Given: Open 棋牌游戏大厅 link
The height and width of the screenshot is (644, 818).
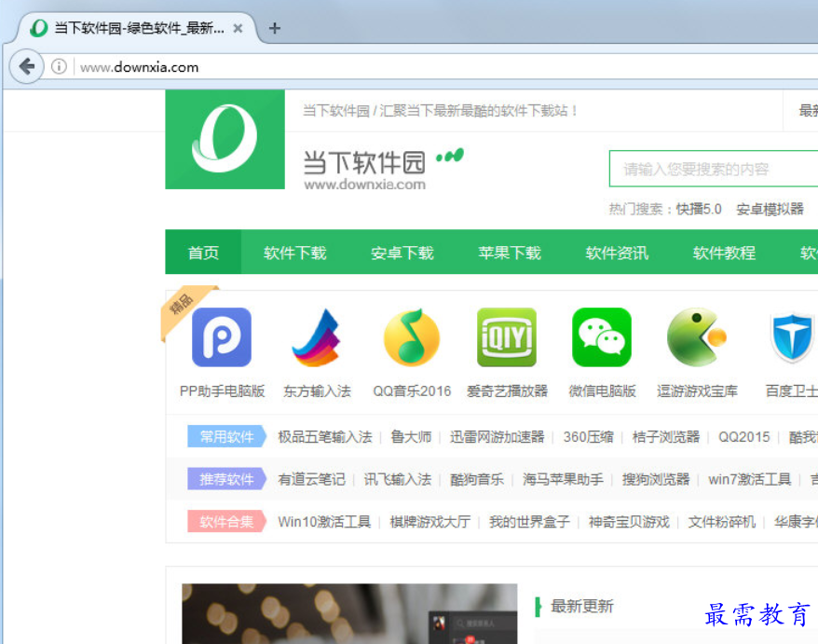Looking at the screenshot, I should coord(429,522).
